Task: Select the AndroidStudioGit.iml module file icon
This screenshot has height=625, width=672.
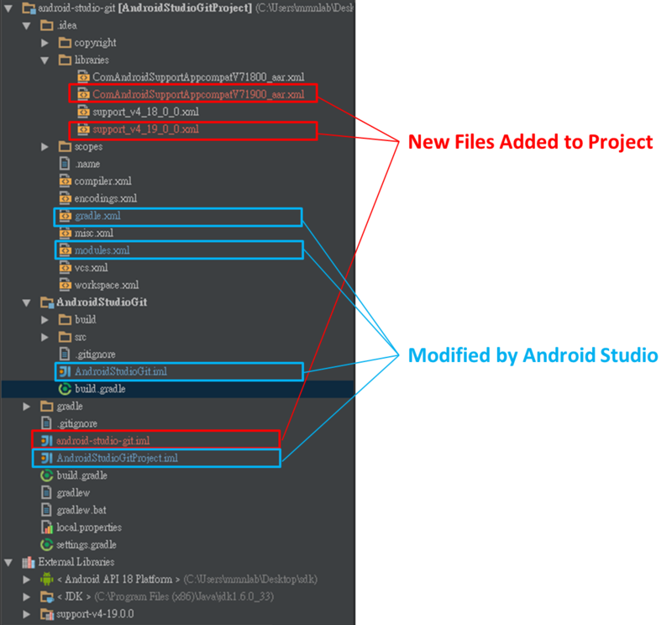Action: (x=65, y=371)
